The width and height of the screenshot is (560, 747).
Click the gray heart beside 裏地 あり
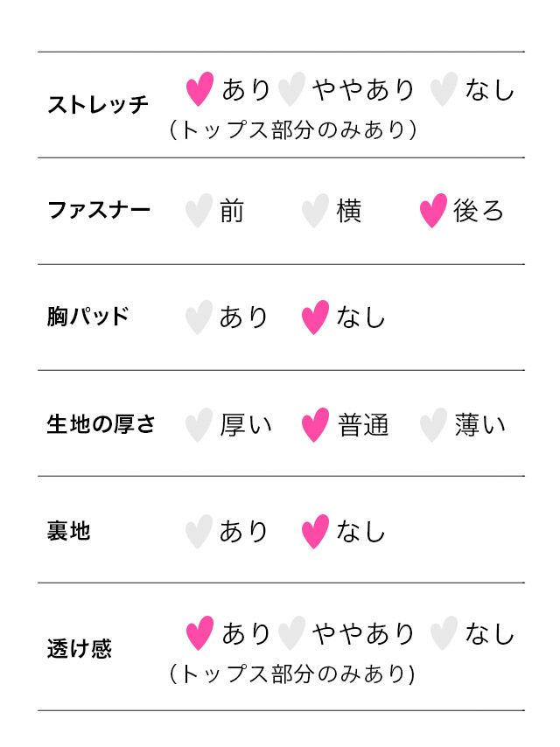(x=199, y=532)
